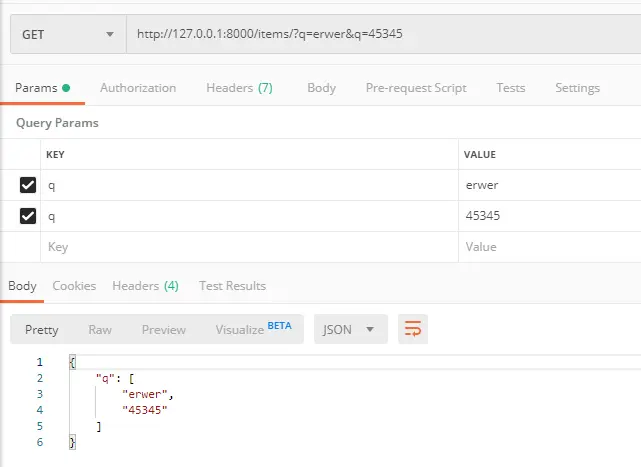Click the "45345" string in JSON response

pyautogui.click(x=145, y=410)
